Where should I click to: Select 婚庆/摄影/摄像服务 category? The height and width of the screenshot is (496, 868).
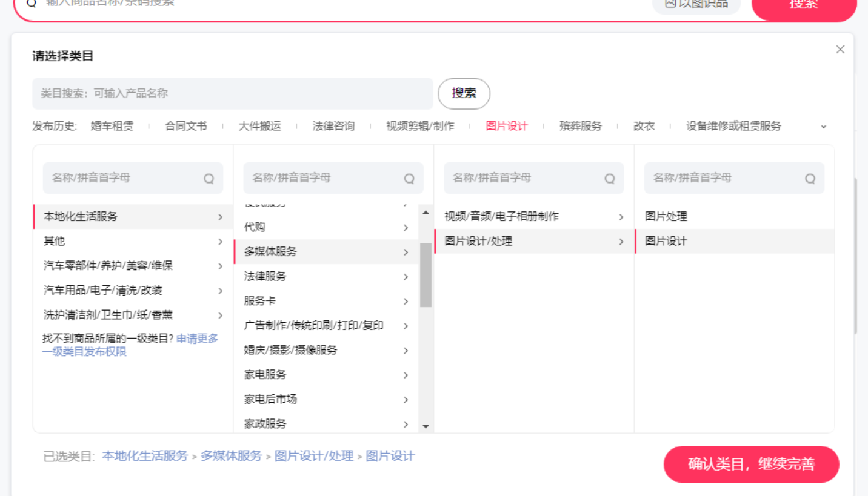[x=290, y=350]
